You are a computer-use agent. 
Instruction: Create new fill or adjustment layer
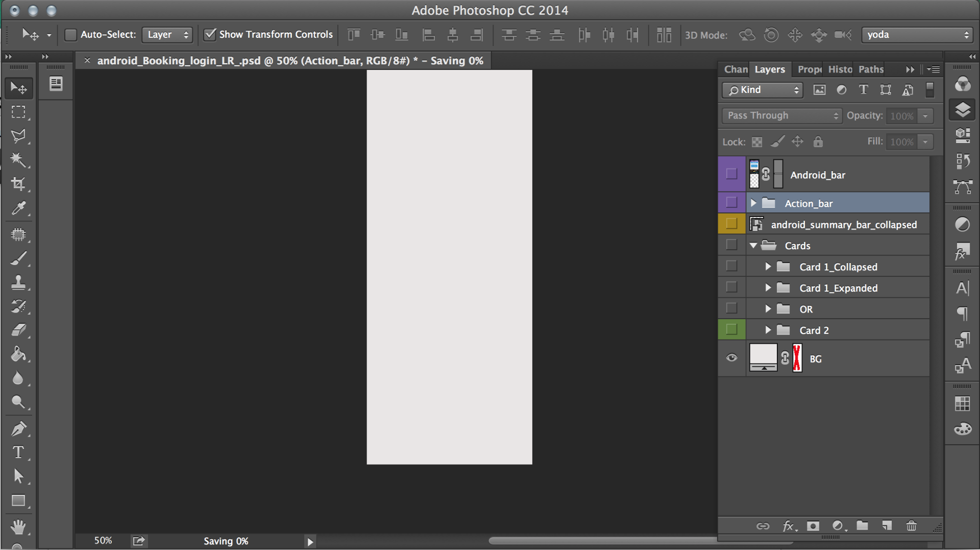(838, 526)
